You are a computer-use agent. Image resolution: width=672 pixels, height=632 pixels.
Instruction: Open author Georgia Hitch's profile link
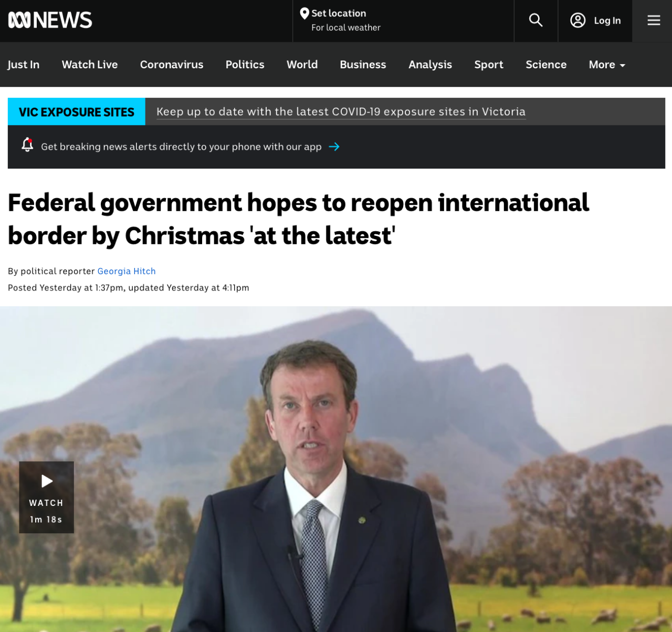pos(127,271)
